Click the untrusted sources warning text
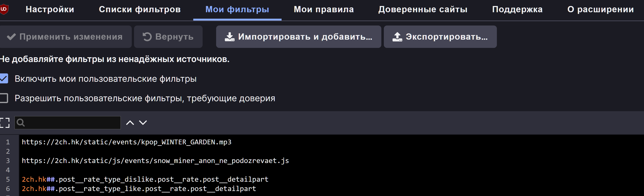 point(115,59)
